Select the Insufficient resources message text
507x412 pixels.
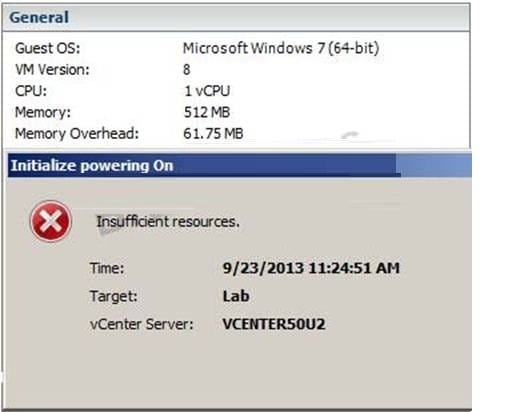(168, 222)
